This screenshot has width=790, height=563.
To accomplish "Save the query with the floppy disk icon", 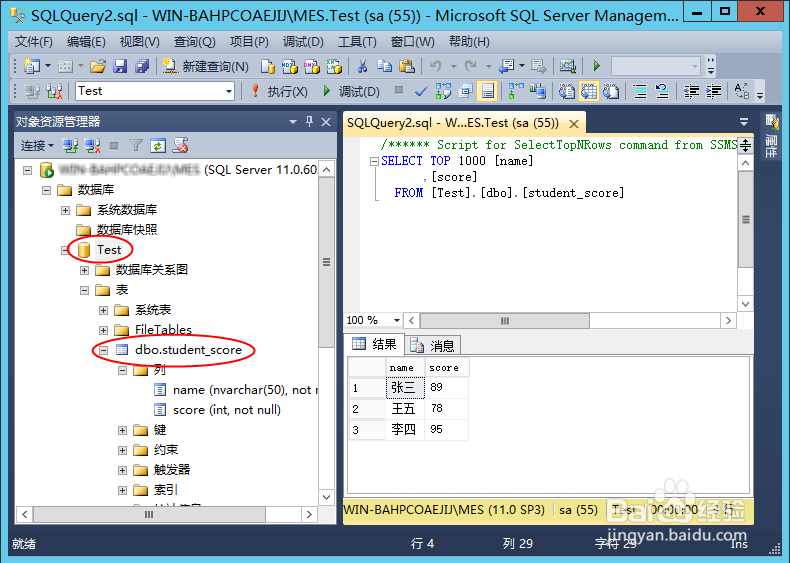I will [120, 66].
